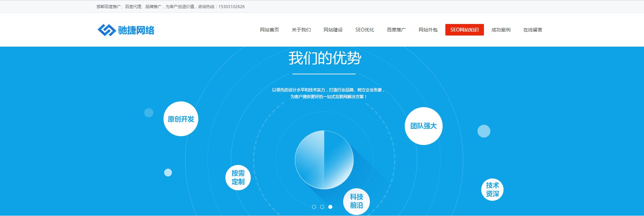Click the 技术资深 circle
The width and height of the screenshot is (644, 216).
[x=492, y=190]
